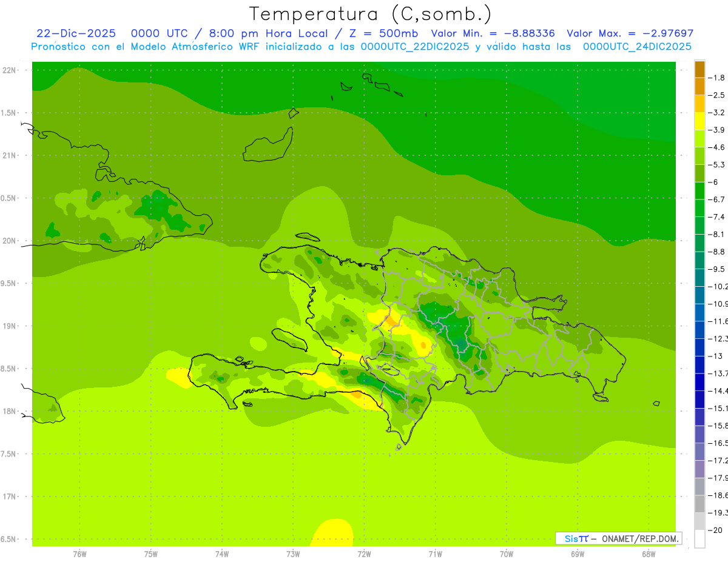Click the "68W" longitude axis label

click(648, 554)
